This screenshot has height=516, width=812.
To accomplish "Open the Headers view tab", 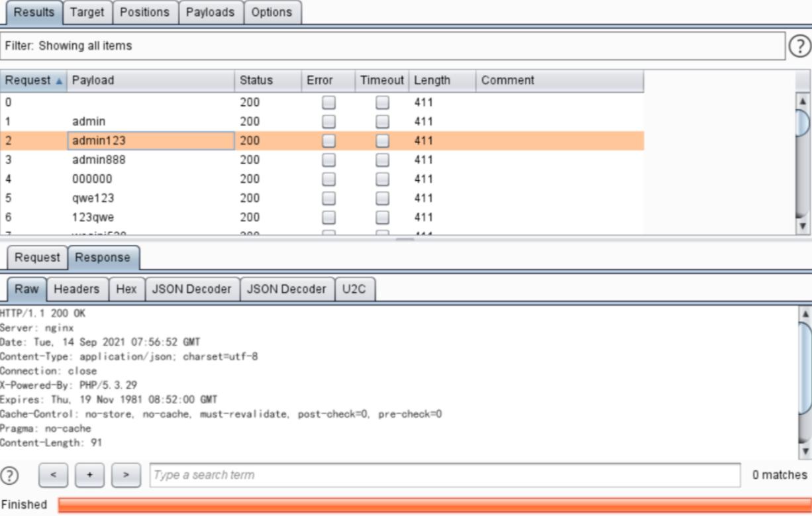I will coord(77,289).
